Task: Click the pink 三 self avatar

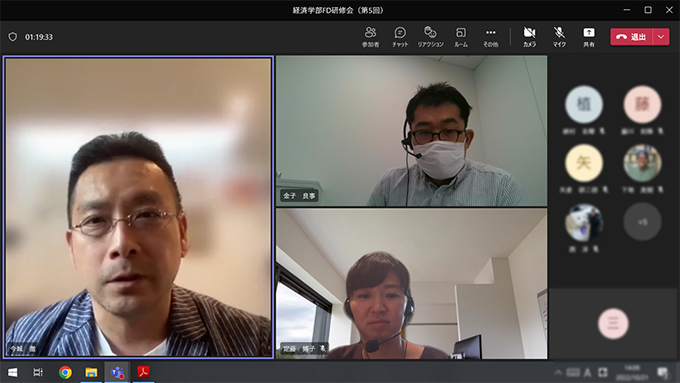Action: point(613,324)
